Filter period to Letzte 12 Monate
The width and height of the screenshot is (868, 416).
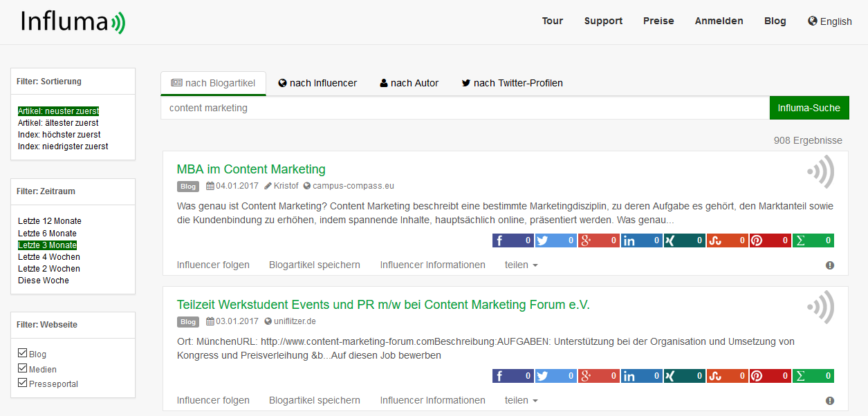(50, 221)
